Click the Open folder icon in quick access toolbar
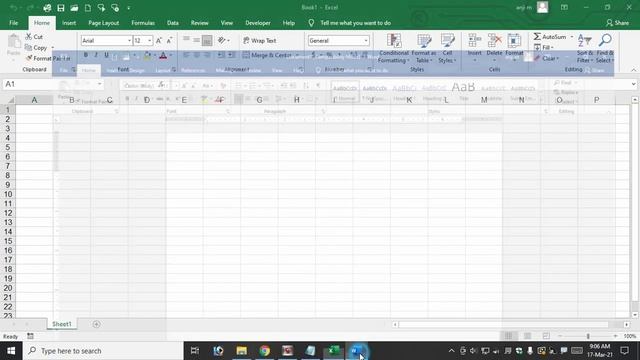640x360 pixels. tap(74, 8)
